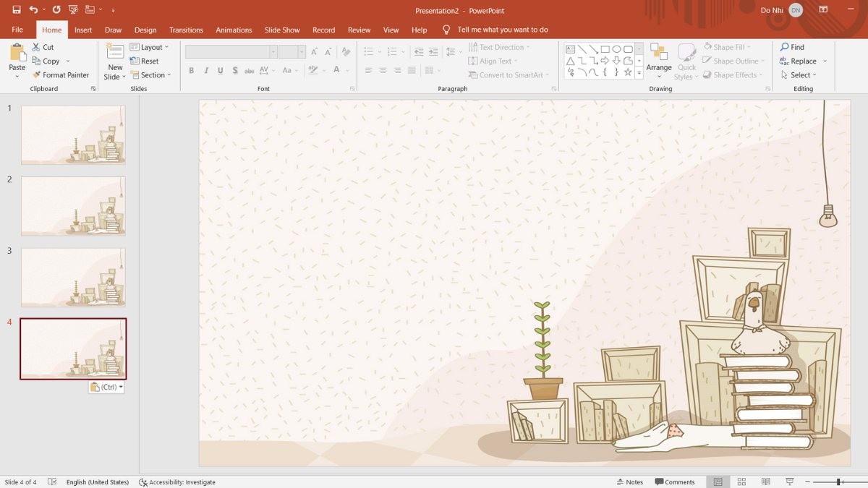The width and height of the screenshot is (868, 488).
Task: Open the Review tab
Action: (359, 30)
